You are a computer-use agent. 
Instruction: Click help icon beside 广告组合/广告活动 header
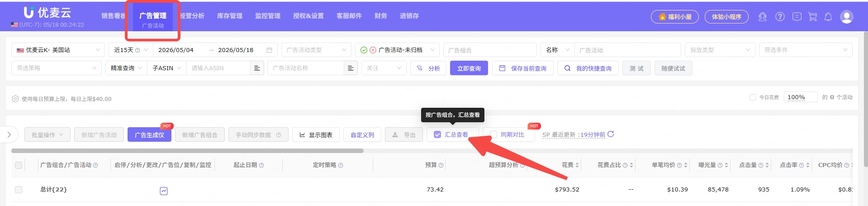click(x=95, y=165)
